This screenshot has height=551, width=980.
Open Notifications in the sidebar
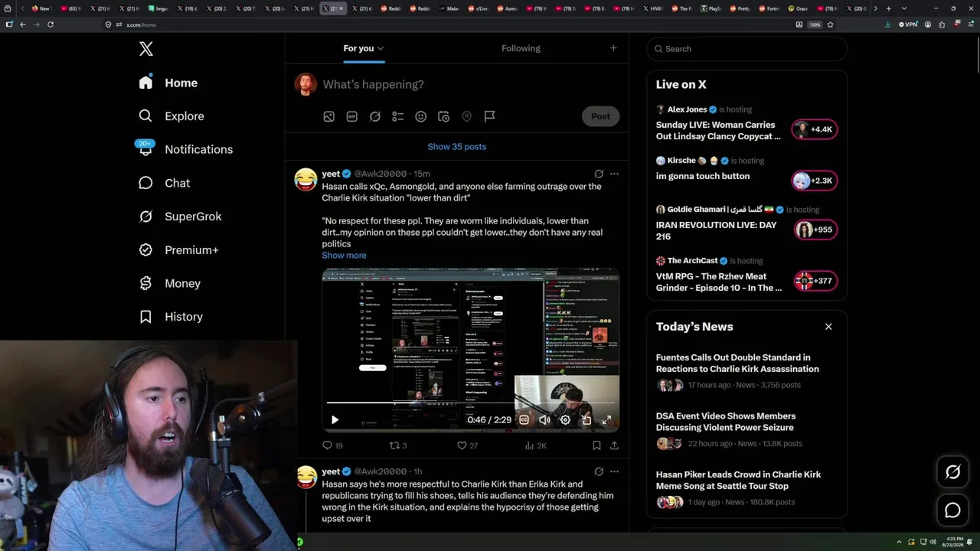(185, 149)
